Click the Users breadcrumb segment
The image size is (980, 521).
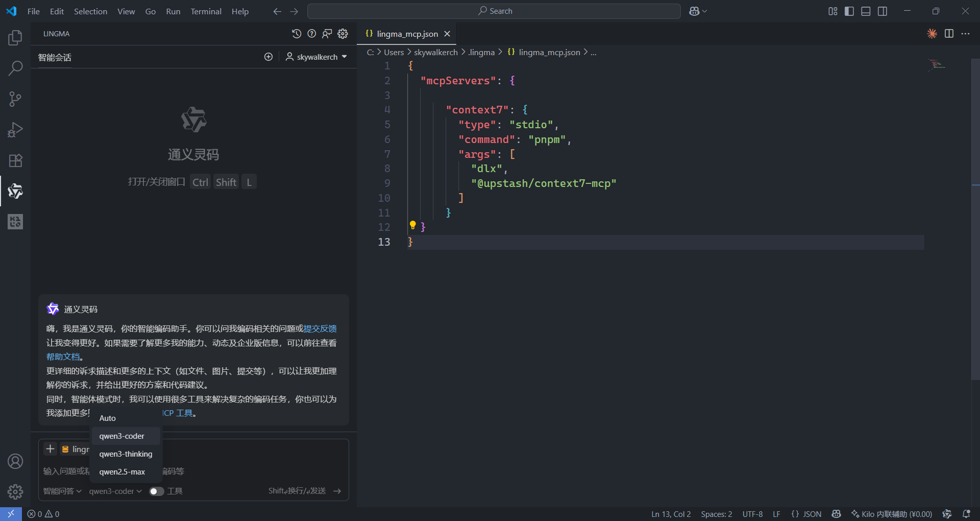(x=394, y=52)
